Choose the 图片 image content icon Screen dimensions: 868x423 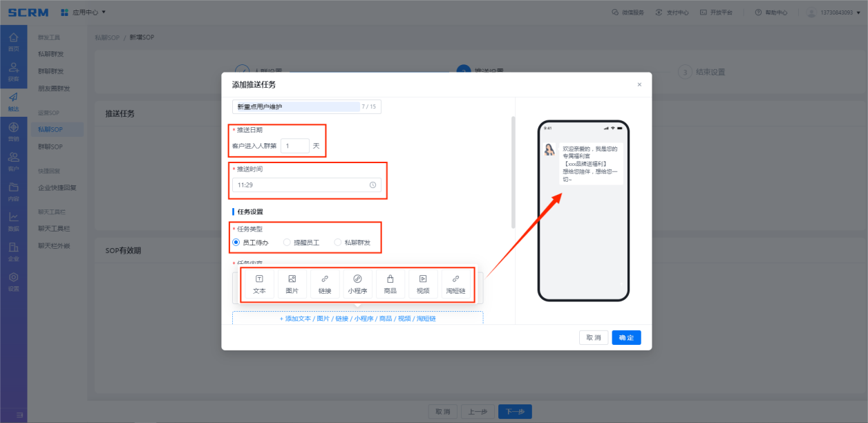[x=292, y=284]
